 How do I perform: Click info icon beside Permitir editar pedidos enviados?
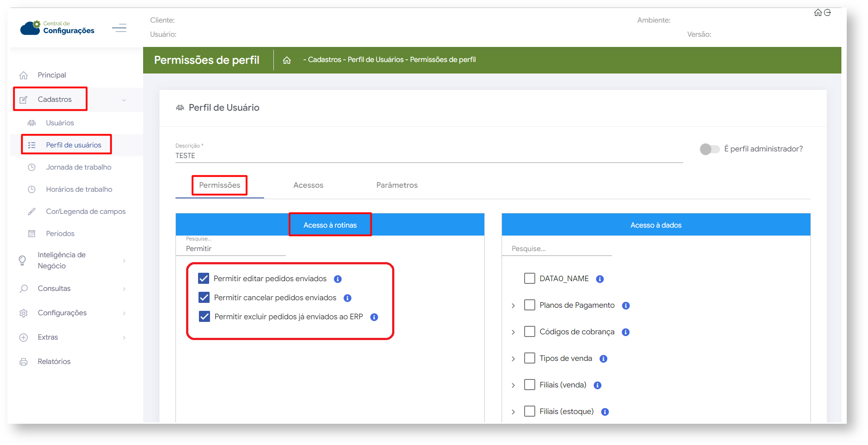pyautogui.click(x=338, y=279)
